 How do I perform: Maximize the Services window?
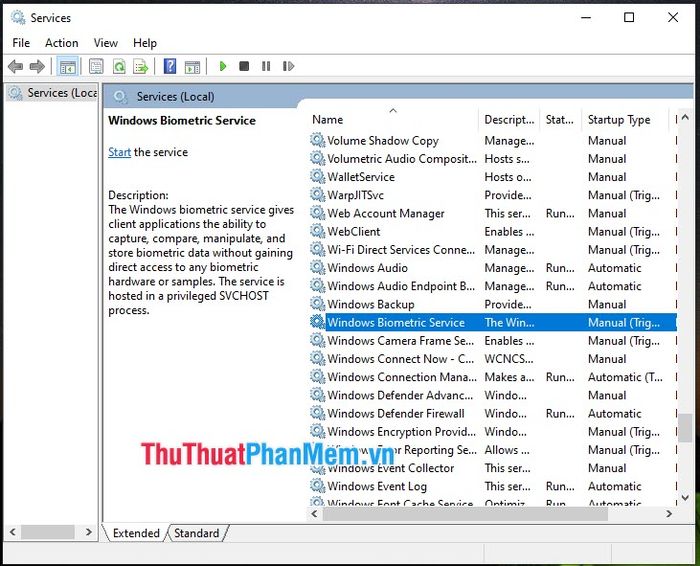click(629, 17)
